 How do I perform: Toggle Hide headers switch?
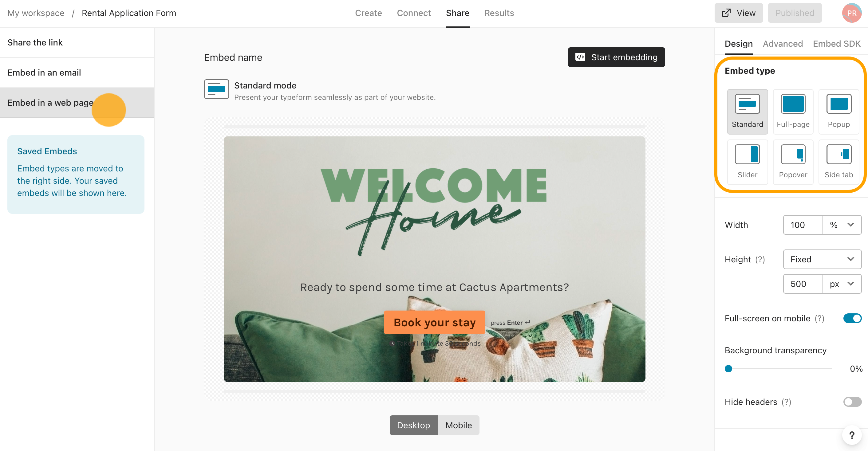[x=852, y=402]
